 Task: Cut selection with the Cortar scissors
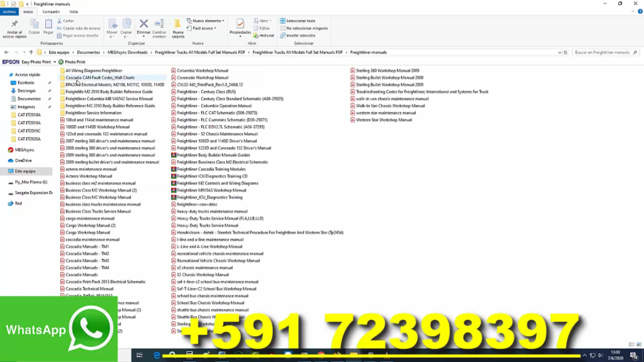[x=65, y=21]
